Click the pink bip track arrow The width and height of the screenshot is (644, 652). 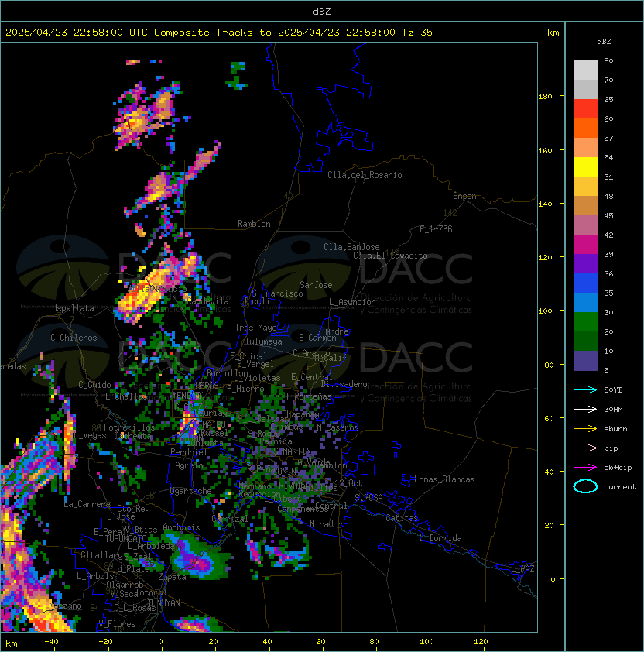pos(585,448)
